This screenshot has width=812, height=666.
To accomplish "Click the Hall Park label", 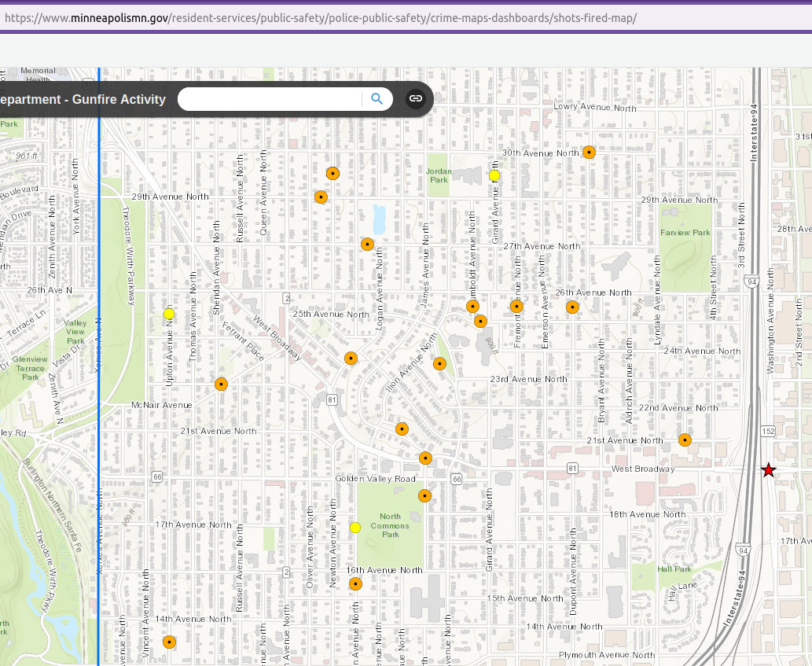I will point(674,568).
